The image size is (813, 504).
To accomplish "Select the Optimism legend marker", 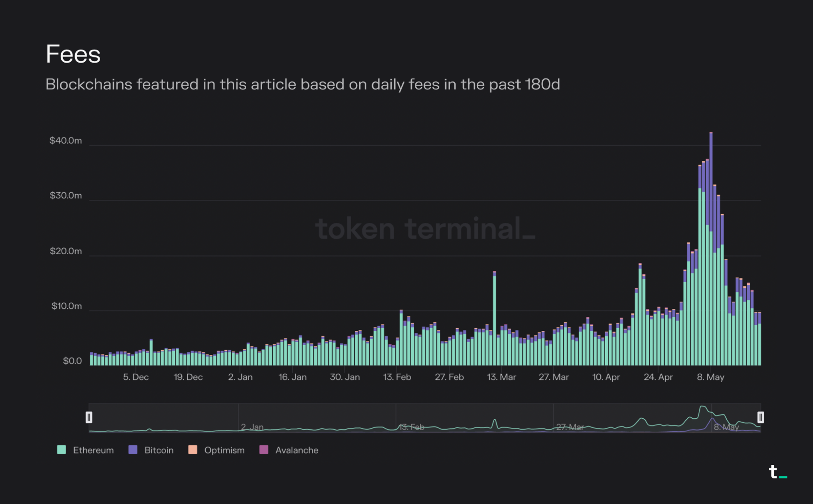I will [x=192, y=450].
